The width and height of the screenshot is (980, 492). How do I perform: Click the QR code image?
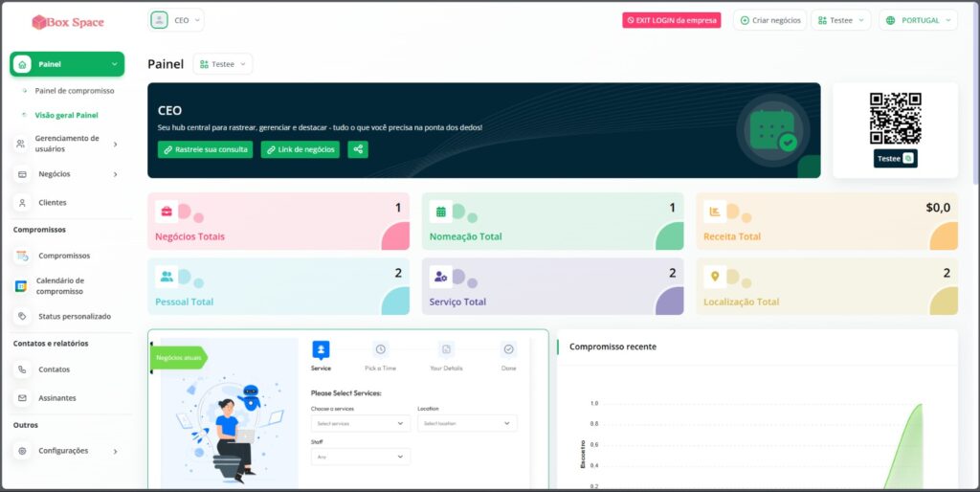point(895,119)
